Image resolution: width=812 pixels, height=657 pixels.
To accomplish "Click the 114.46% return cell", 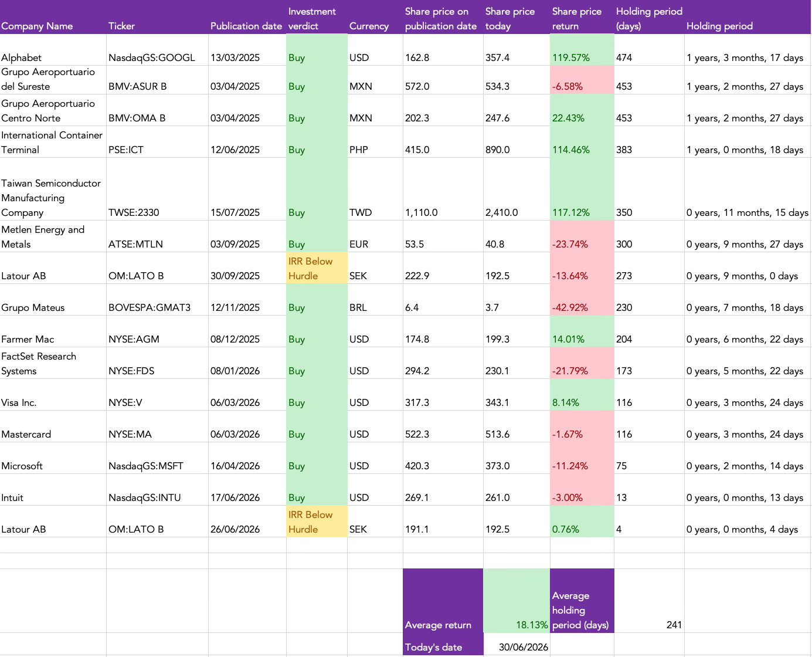I will pos(582,142).
